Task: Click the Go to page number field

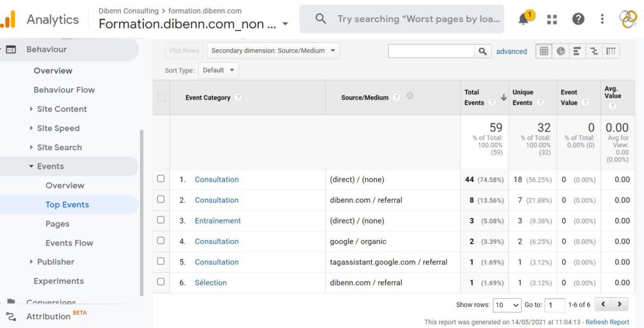Action: click(x=555, y=305)
